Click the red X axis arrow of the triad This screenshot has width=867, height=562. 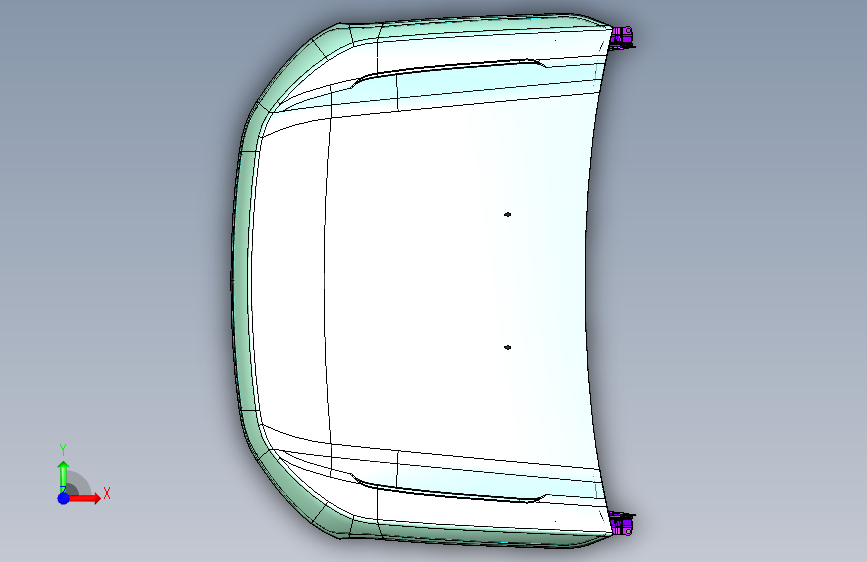pos(84,498)
